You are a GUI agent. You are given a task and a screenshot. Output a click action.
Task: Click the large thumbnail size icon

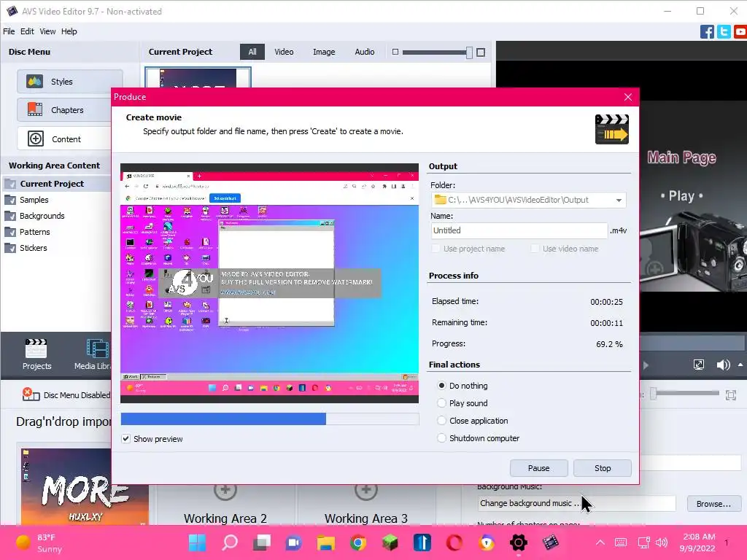point(481,52)
